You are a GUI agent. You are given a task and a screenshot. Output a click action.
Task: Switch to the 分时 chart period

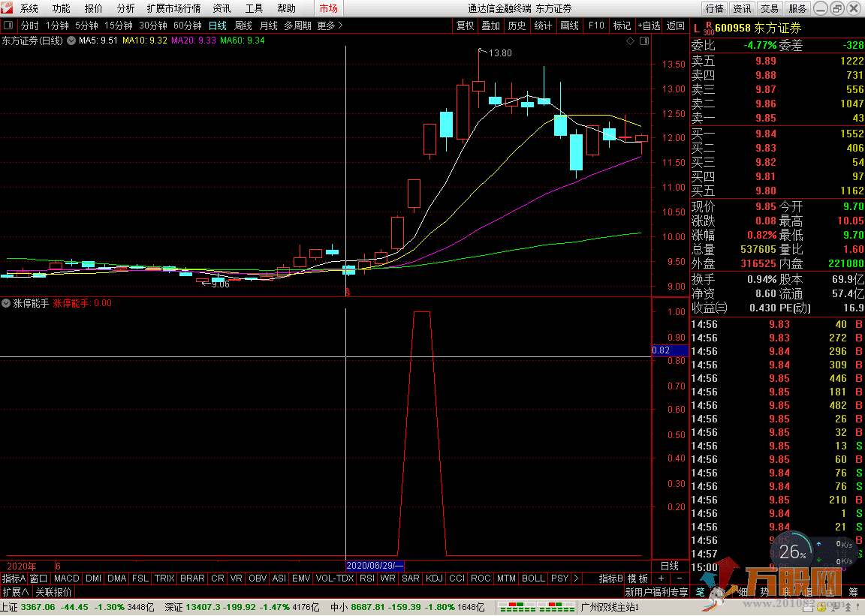(x=30, y=26)
